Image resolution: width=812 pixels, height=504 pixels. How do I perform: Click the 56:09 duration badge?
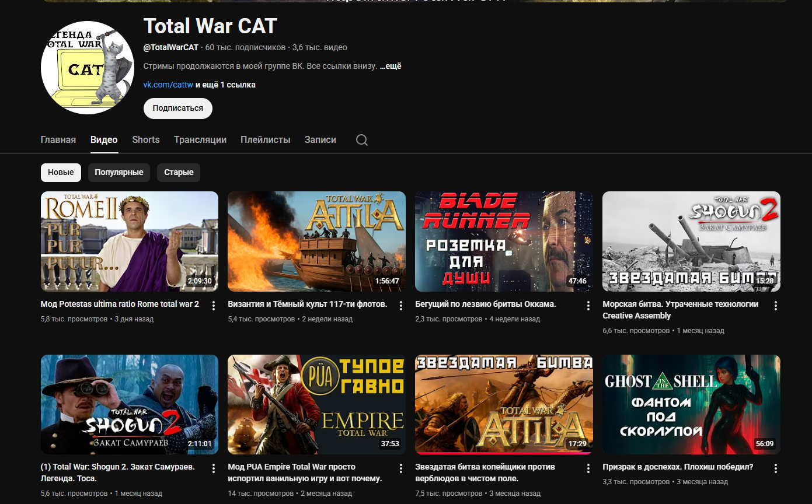pyautogui.click(x=765, y=444)
